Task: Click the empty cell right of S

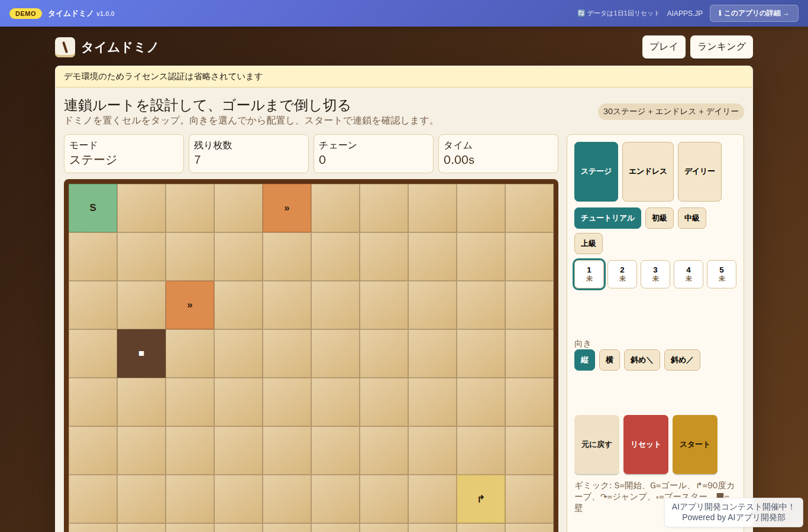Action: [141, 208]
